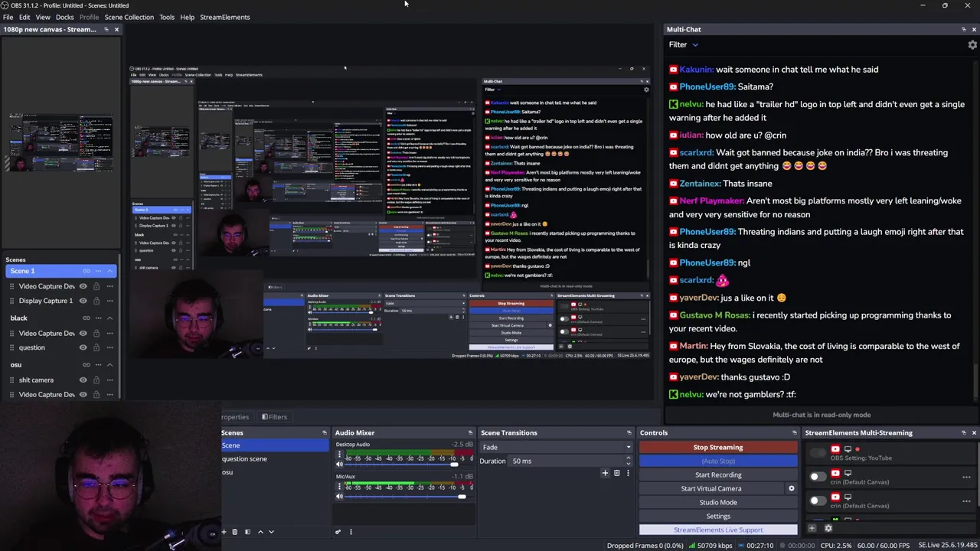The image size is (980, 551).
Task: Move selected scene down
Action: click(271, 532)
